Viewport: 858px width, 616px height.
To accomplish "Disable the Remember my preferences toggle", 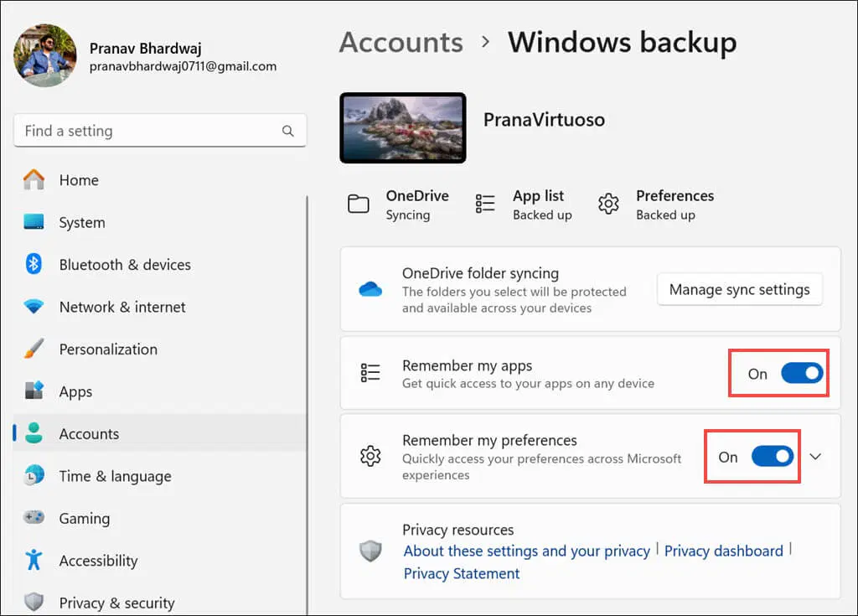I will 772,457.
